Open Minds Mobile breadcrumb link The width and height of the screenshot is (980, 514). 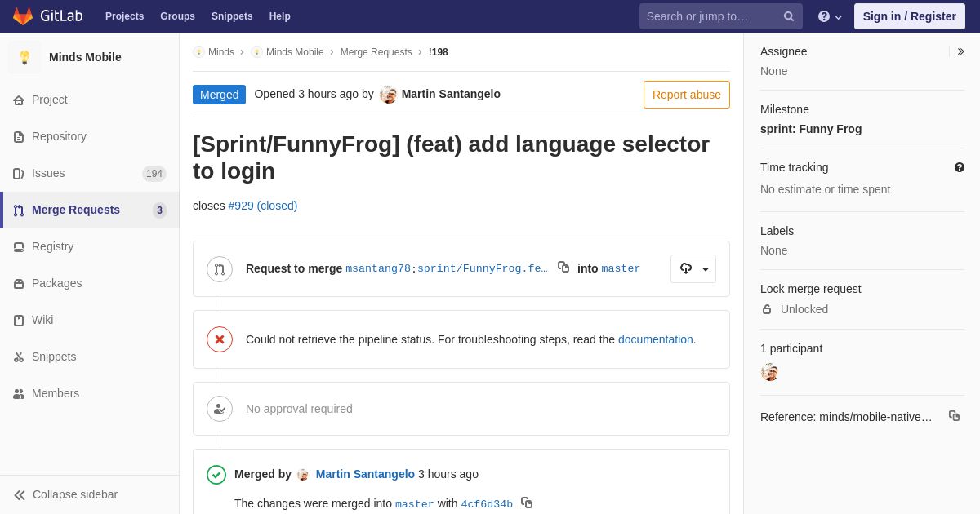click(x=294, y=52)
